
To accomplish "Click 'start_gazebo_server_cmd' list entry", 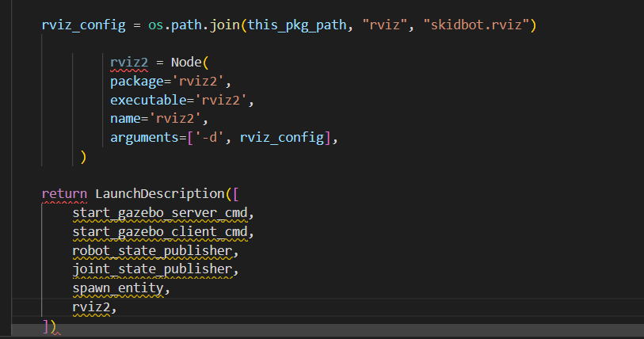I will coord(160,213).
